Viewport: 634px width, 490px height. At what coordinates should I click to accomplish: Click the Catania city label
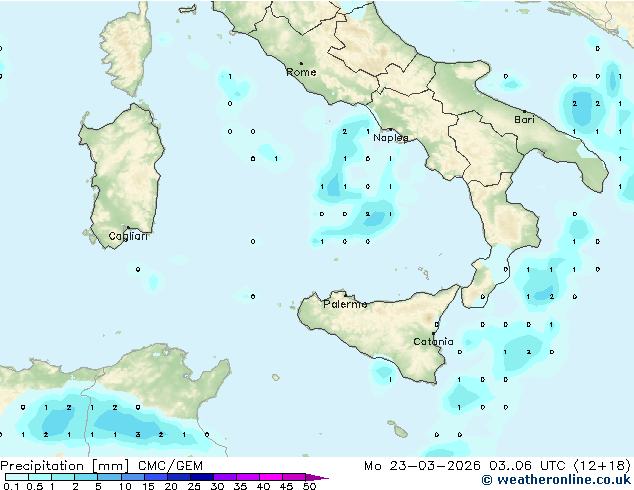tap(433, 342)
